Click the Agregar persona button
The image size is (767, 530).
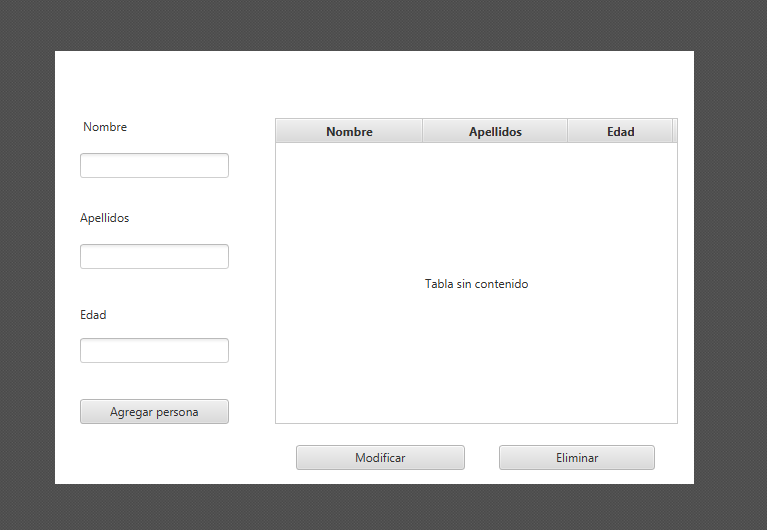coord(154,412)
